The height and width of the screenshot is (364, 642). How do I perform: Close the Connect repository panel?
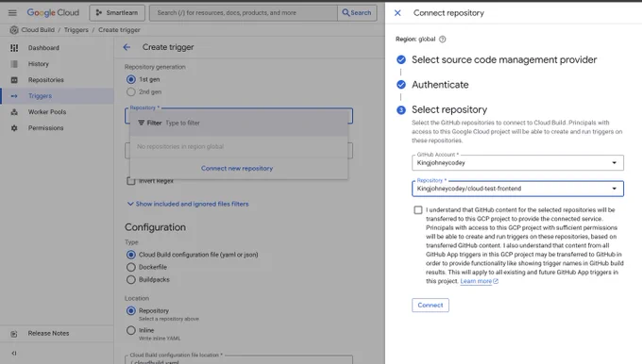tap(397, 13)
